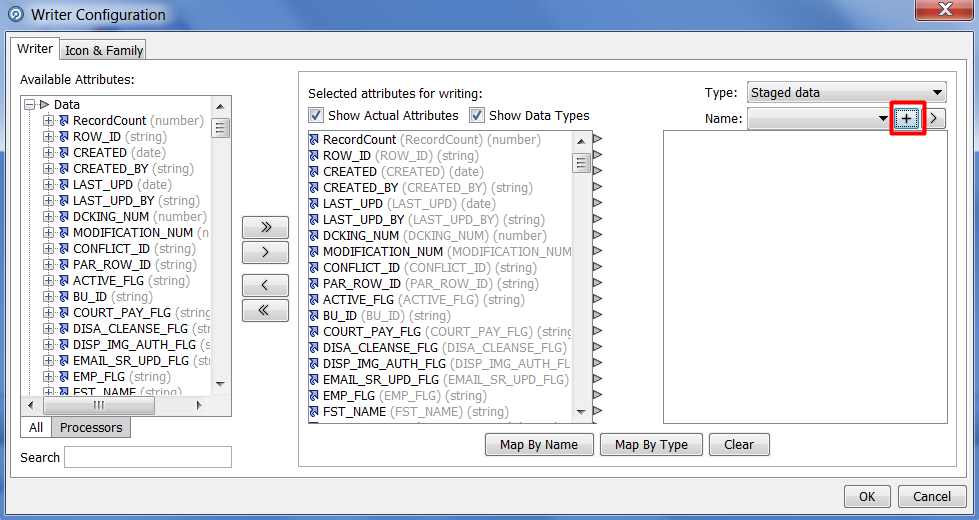This screenshot has width=979, height=520.
Task: Click the vertical scrollbar thumb of the selected attributes list
Action: tap(581, 162)
